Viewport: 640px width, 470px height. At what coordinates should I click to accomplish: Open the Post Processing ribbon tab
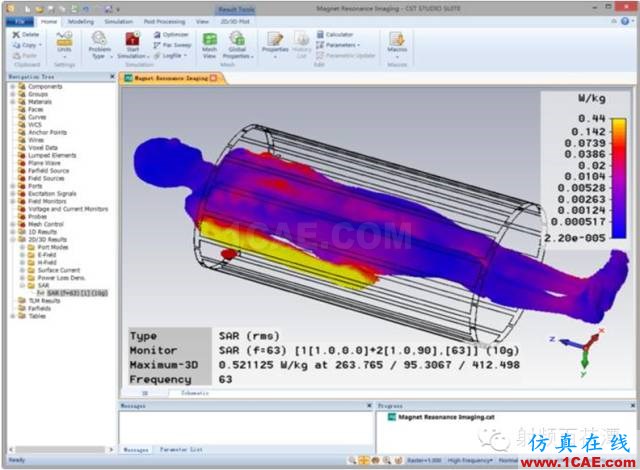point(164,22)
